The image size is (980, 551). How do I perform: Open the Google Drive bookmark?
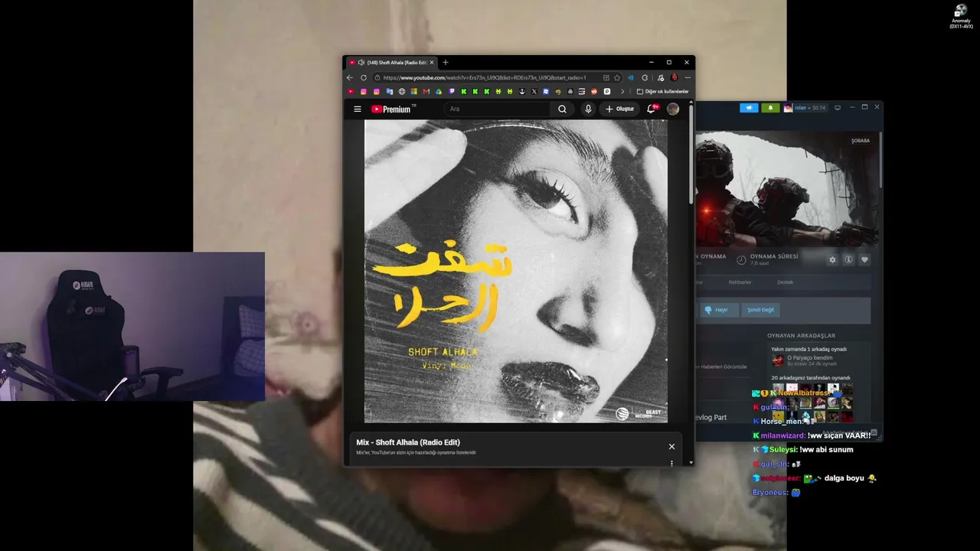pyautogui.click(x=439, y=92)
